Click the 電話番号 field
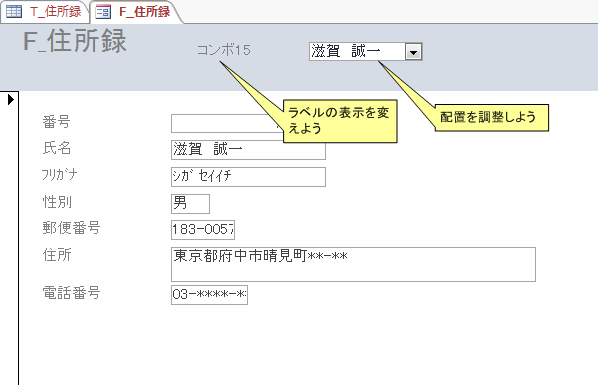This screenshot has height=386, width=599. pos(209,295)
